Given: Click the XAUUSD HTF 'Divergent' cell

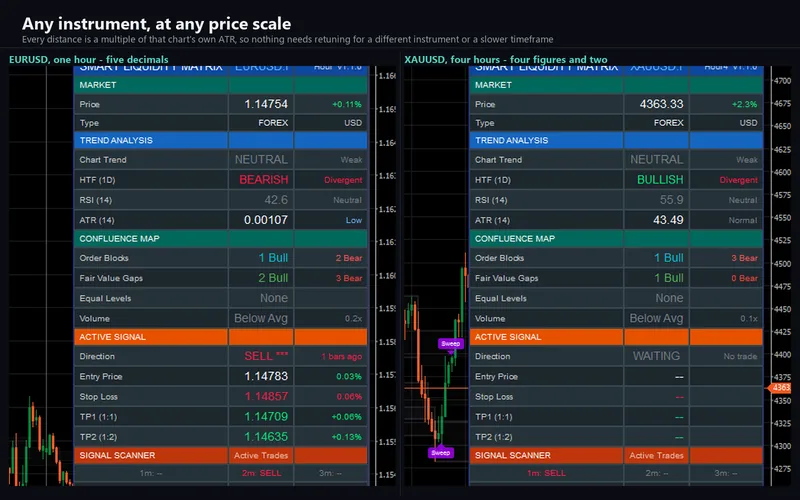Looking at the screenshot, I should tap(738, 180).
